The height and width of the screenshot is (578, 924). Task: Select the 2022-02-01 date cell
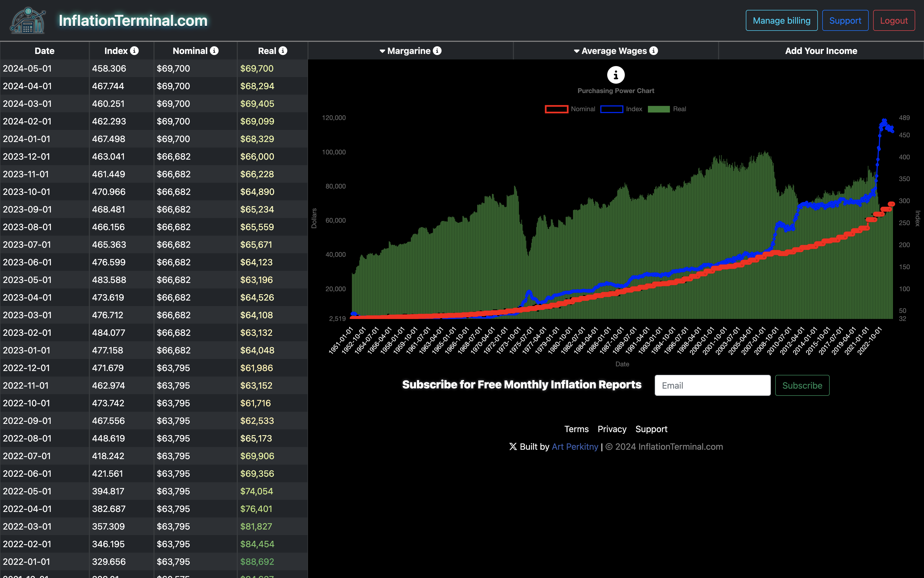point(45,543)
